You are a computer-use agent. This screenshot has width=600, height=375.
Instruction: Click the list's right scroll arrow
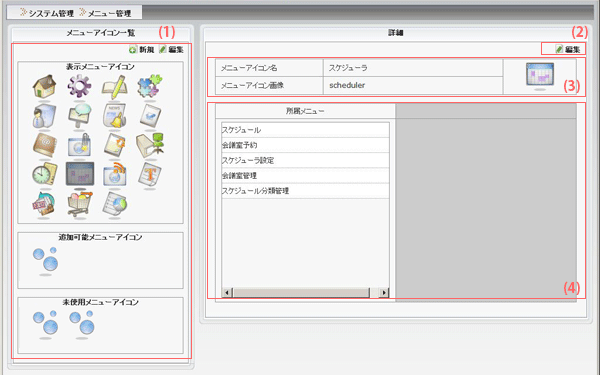point(384,293)
